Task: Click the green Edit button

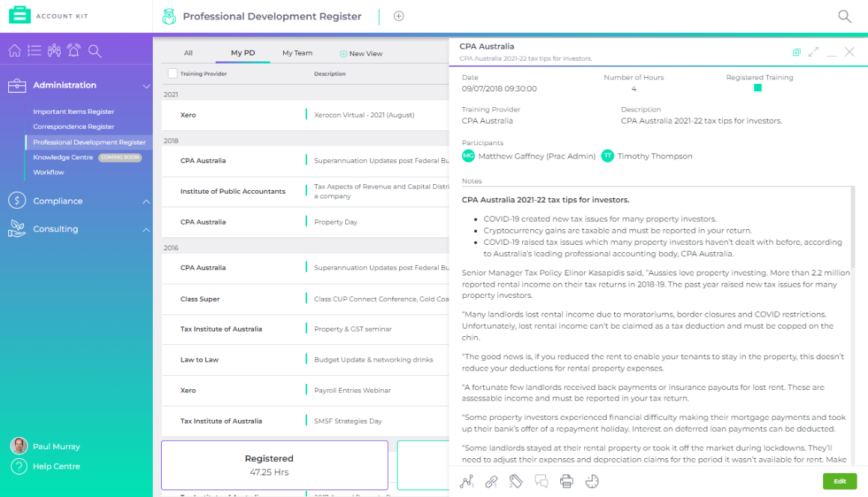Action: pos(840,481)
